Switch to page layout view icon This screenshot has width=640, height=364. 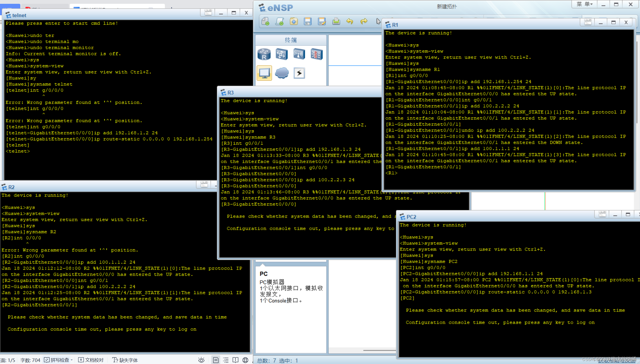[x=216, y=360]
